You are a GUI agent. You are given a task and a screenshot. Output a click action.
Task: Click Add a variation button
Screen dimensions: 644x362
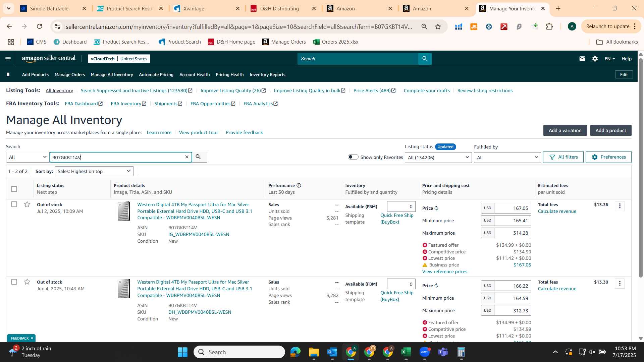click(x=565, y=130)
